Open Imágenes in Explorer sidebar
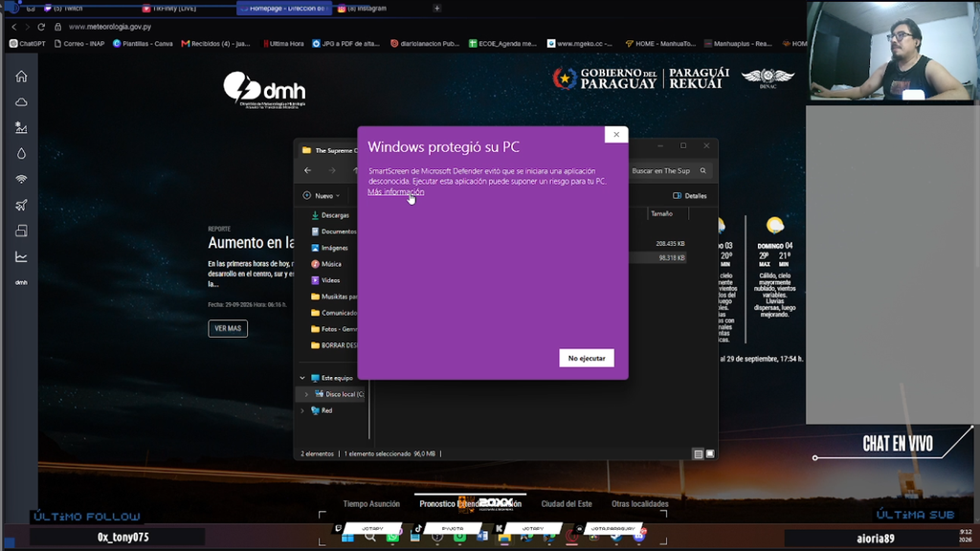This screenshot has width=980, height=551. [x=329, y=248]
